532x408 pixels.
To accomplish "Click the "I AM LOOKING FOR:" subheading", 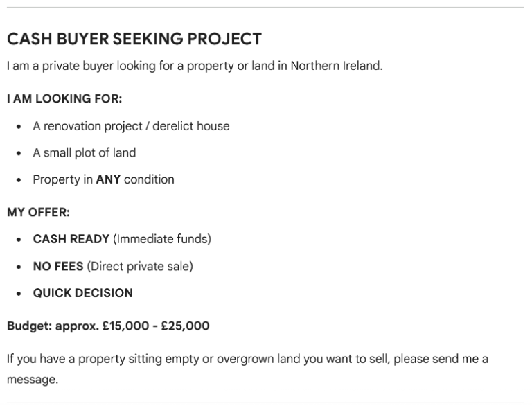I will pos(64,98).
